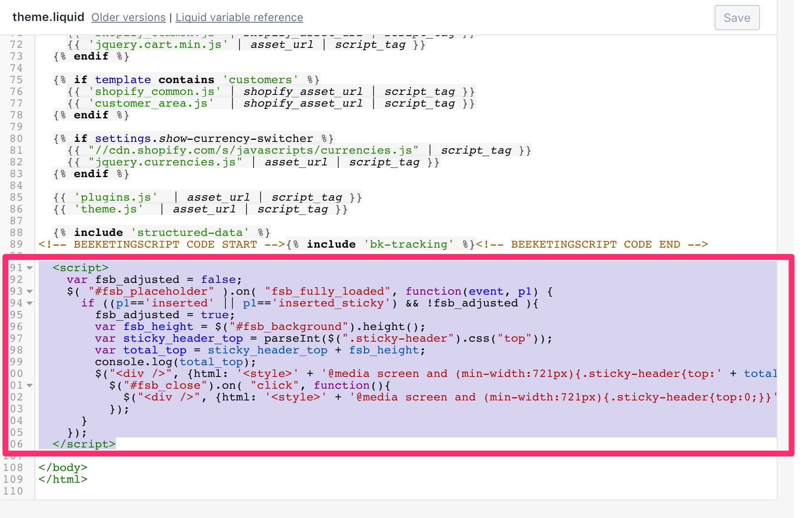The height and width of the screenshot is (518, 812).
Task: Click 'bk-tracking' include string
Action: (x=409, y=244)
